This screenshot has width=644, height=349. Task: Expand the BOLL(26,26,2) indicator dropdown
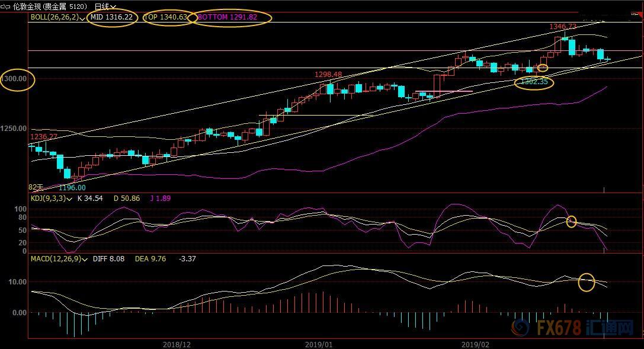coord(82,18)
